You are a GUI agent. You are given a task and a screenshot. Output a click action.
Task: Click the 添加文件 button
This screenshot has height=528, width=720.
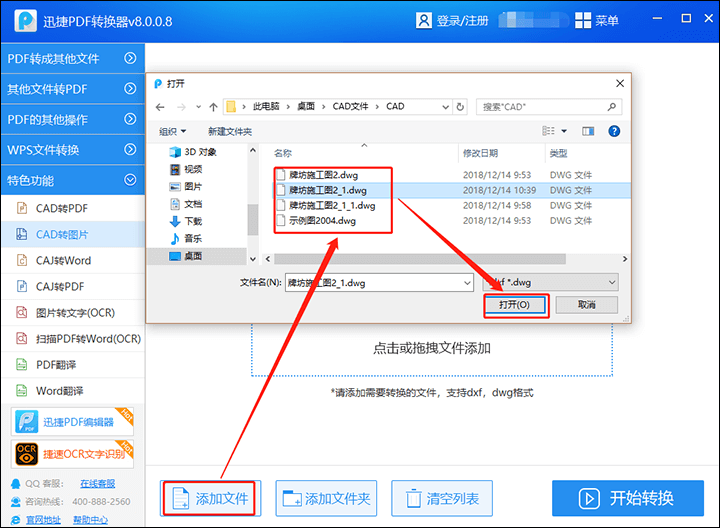click(x=210, y=499)
